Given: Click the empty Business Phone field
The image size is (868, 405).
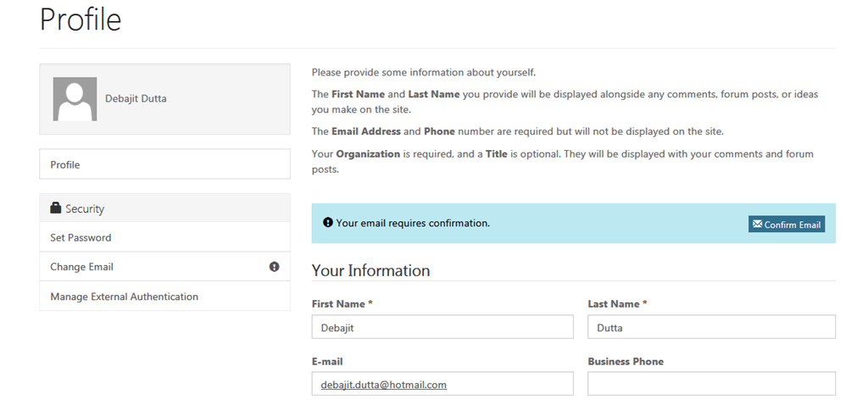Looking at the screenshot, I should 711,384.
